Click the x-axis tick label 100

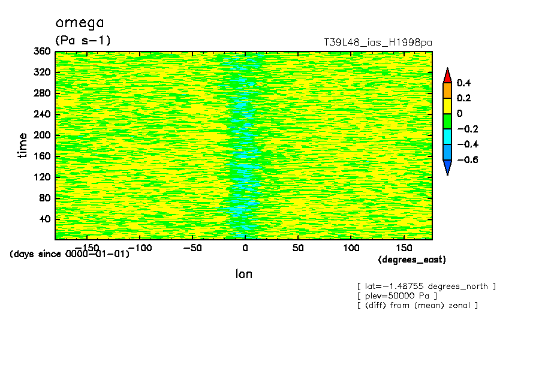351,248
